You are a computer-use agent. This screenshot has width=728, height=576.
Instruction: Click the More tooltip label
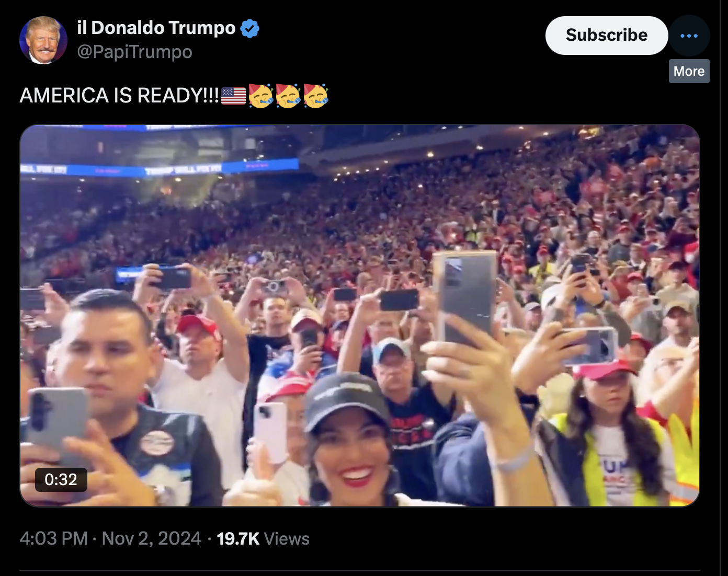[689, 71]
